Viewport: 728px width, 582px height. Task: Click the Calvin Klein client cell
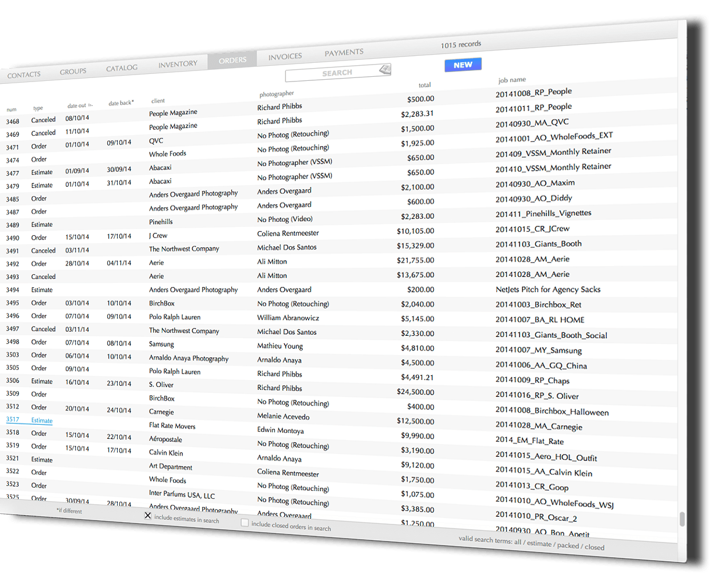(x=166, y=452)
